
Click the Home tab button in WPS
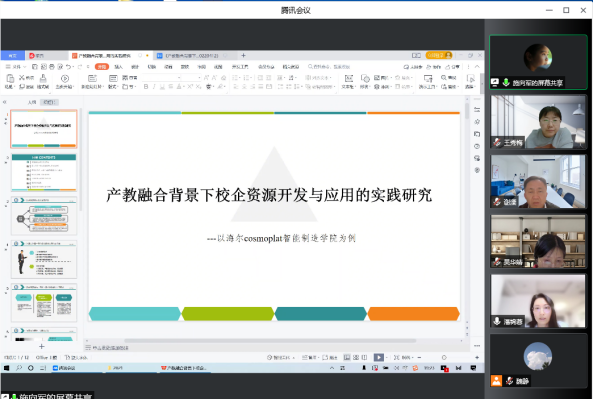point(12,56)
